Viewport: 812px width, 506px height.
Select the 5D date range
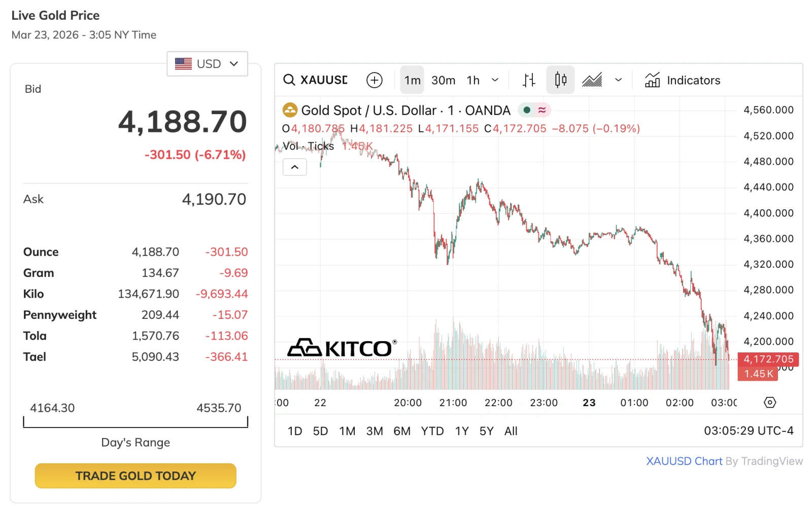pyautogui.click(x=320, y=431)
